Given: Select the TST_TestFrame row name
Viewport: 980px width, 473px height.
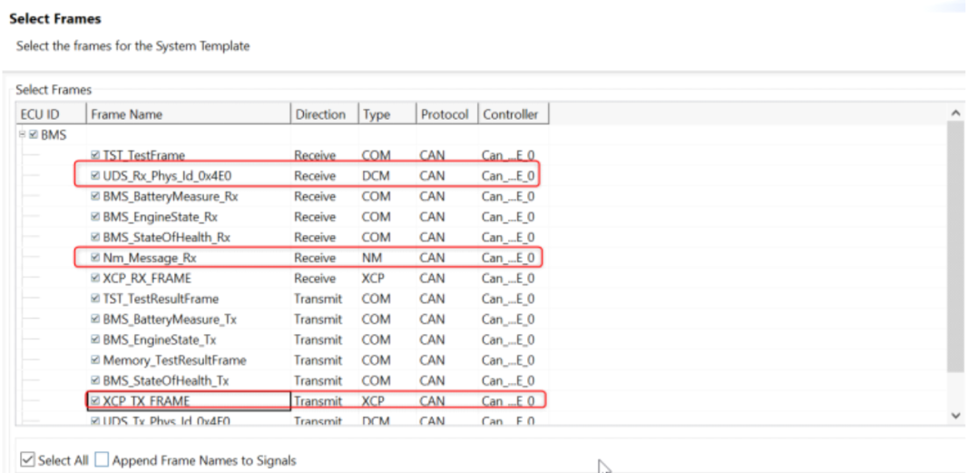Looking at the screenshot, I should pos(143,155).
